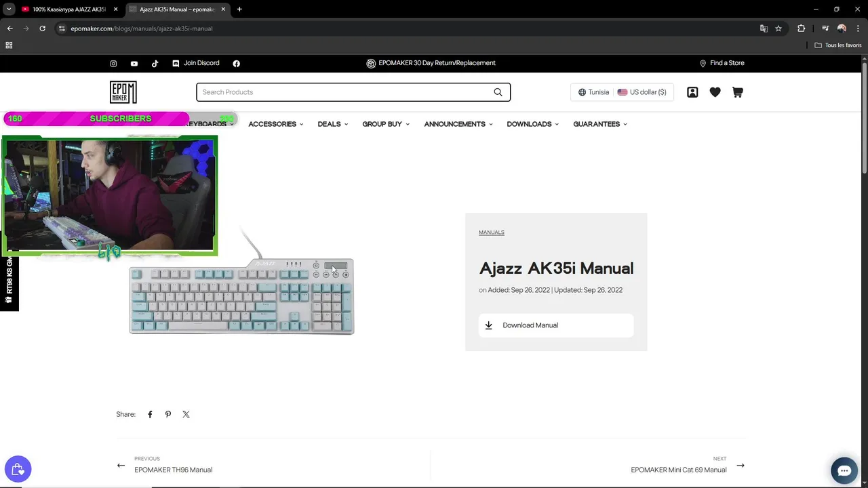Image resolution: width=868 pixels, height=488 pixels.
Task: Open the account profile icon
Action: 692,92
